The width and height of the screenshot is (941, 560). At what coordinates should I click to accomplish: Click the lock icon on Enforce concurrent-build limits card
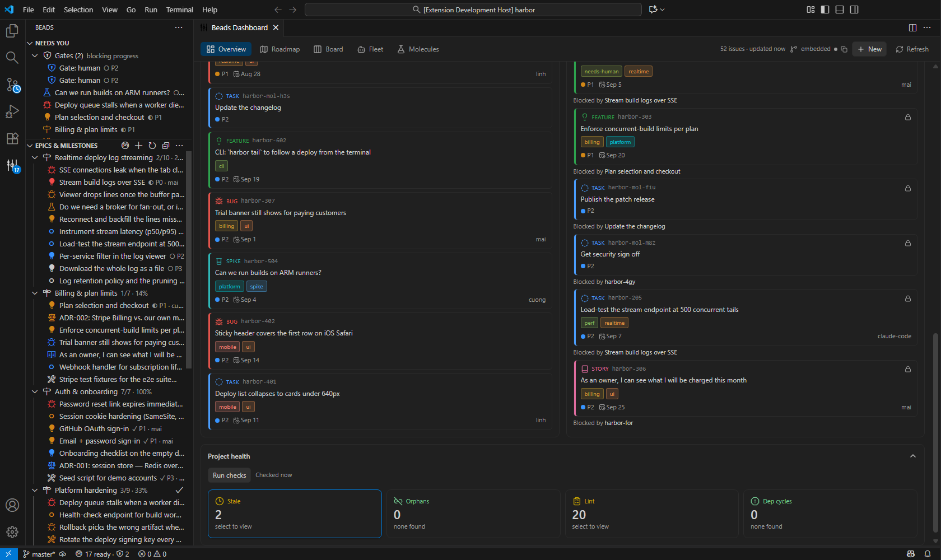(x=908, y=117)
